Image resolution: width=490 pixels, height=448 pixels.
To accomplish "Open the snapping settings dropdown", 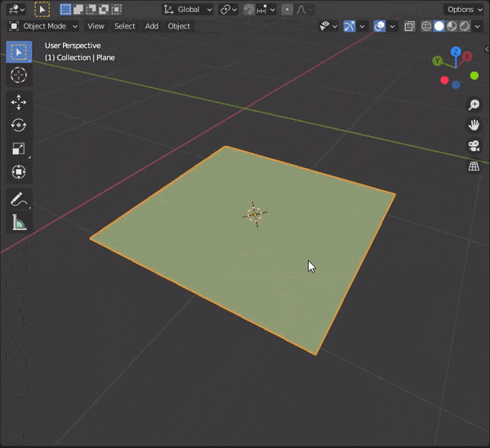I will click(x=266, y=10).
